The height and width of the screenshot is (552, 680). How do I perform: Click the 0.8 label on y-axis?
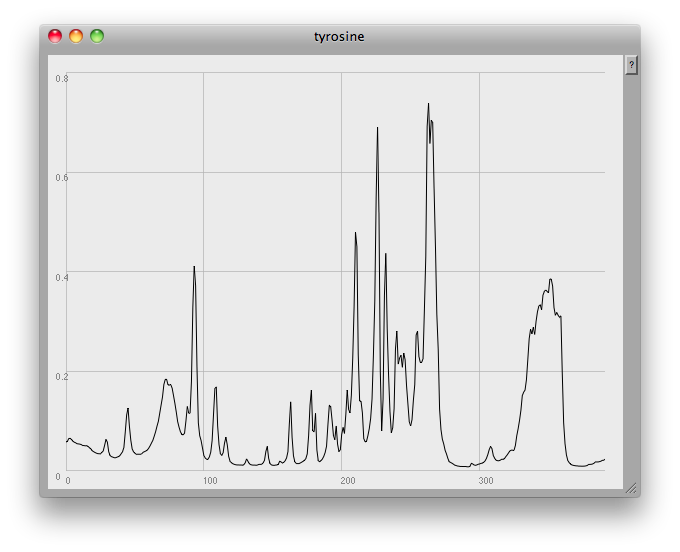[62, 78]
